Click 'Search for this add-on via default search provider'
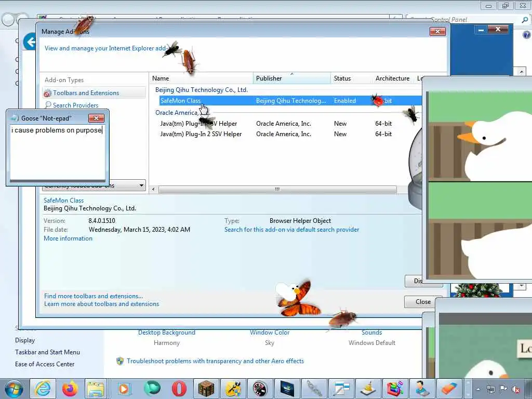This screenshot has width=532, height=399. pyautogui.click(x=291, y=230)
